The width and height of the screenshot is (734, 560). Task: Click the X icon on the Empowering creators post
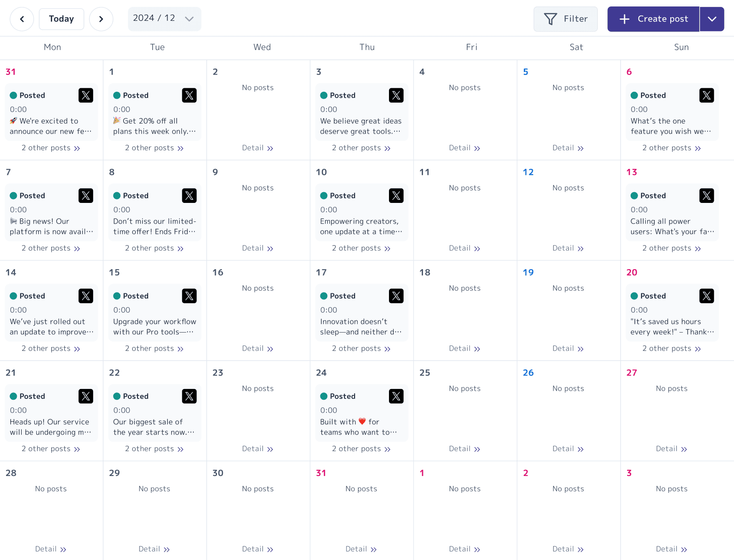396,196
